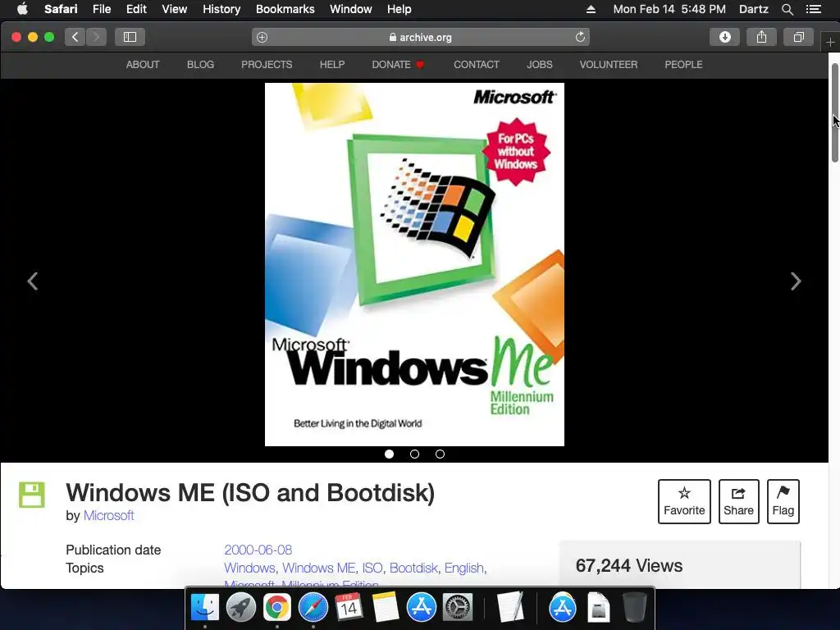The image size is (840, 630).
Task: Go to the PROJECTS page
Action: point(267,64)
